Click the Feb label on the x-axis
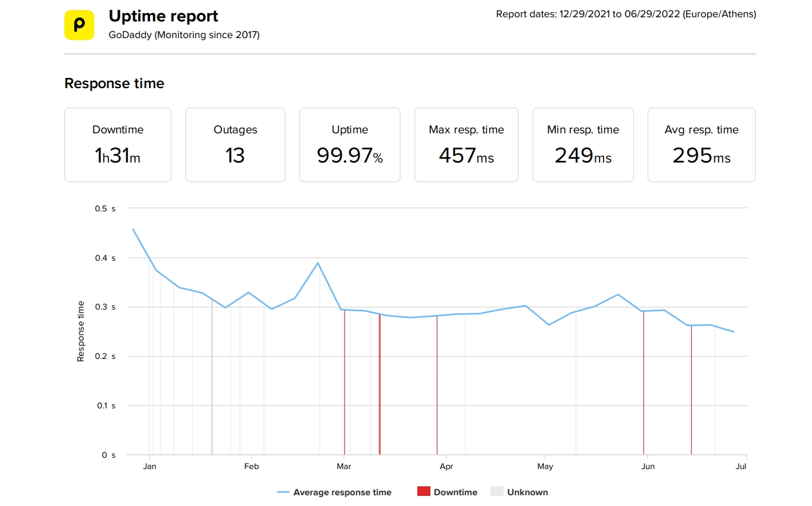This screenshot has width=812, height=506. pos(251,466)
